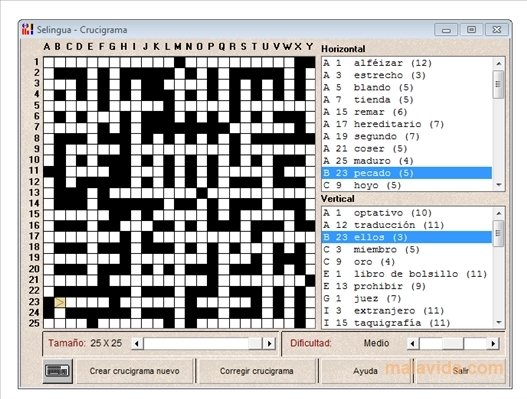527x399 pixels.
Task: Select vertical clue 'juez (7)'
Action: (407, 298)
